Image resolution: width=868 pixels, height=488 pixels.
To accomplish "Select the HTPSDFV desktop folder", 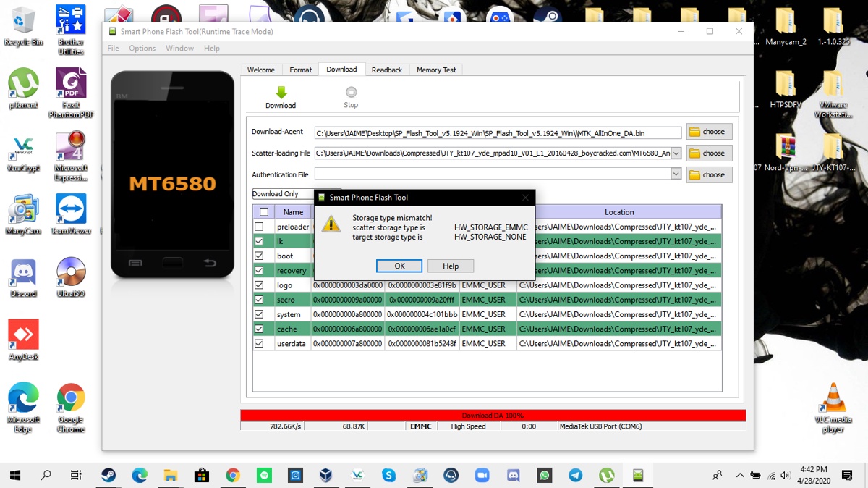I will click(785, 90).
